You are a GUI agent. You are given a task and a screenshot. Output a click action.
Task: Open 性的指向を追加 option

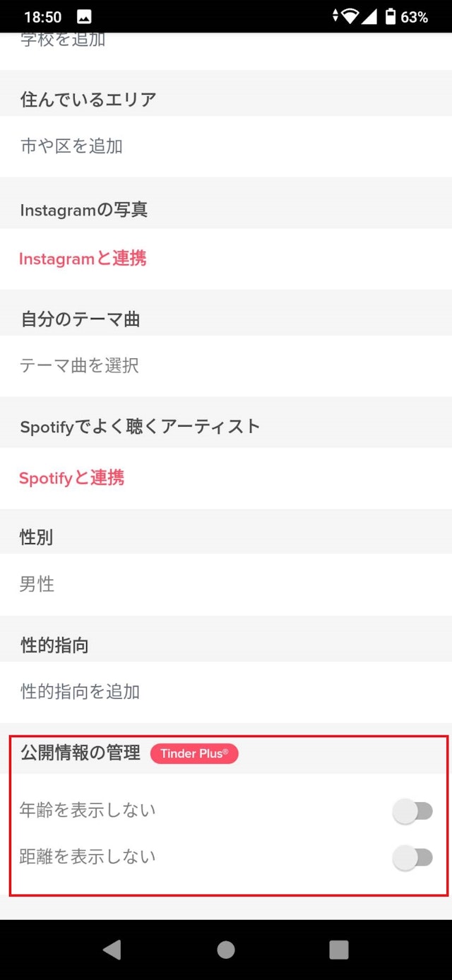click(80, 692)
